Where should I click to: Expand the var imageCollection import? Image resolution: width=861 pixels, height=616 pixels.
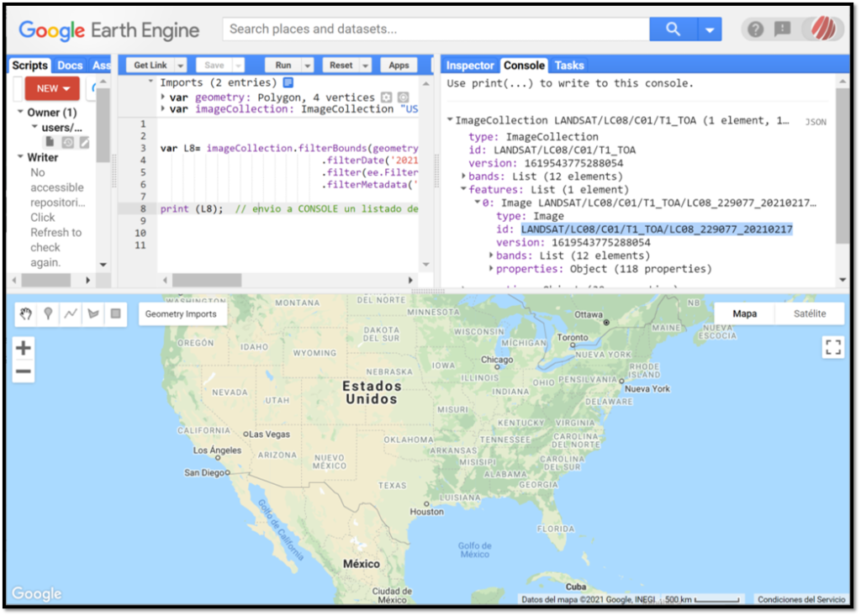tap(163, 108)
